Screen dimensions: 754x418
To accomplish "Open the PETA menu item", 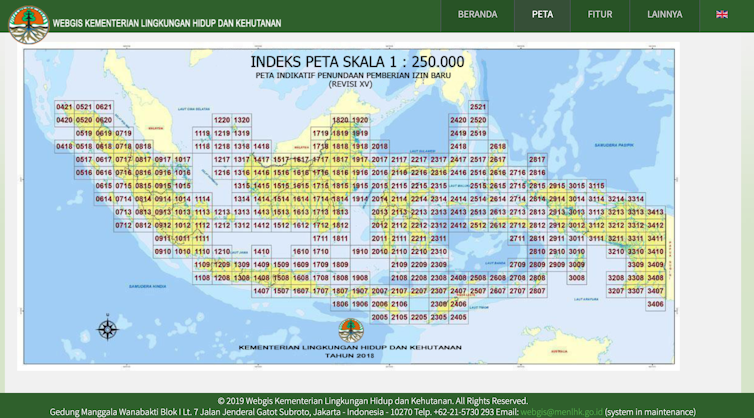I will tap(542, 14).
